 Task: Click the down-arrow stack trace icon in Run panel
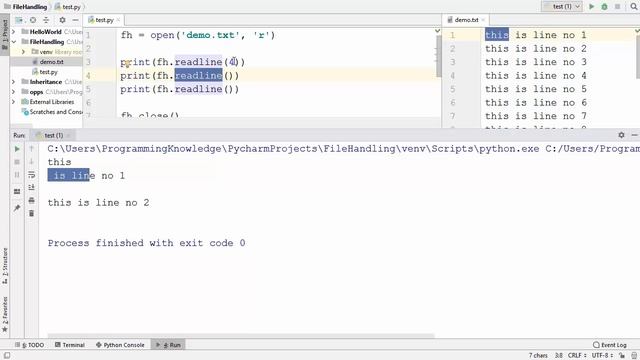click(31, 162)
